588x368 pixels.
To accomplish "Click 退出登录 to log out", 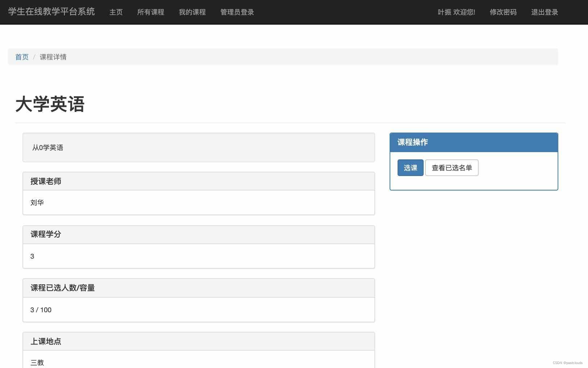I will [x=545, y=12].
